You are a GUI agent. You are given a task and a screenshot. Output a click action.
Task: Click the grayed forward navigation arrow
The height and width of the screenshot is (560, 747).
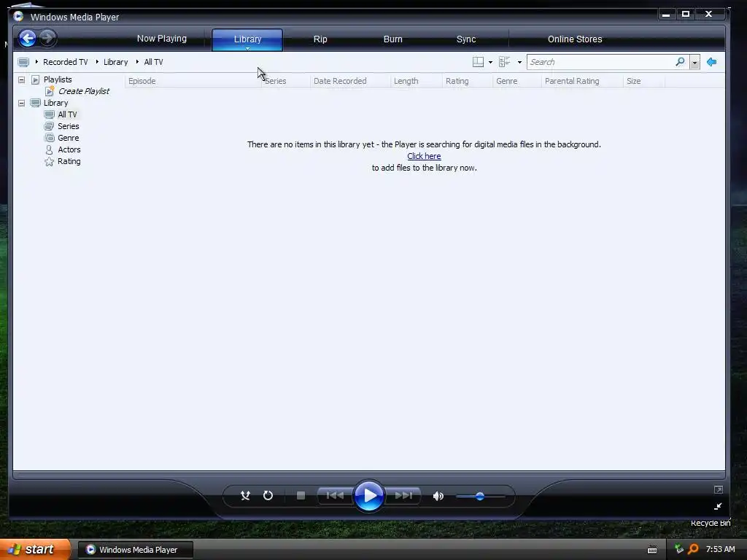[47, 38]
